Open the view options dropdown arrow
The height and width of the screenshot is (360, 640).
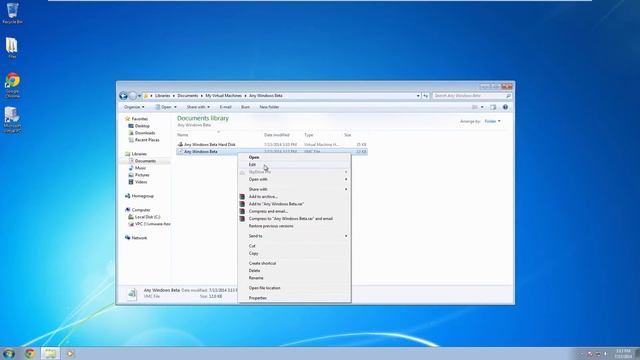click(x=482, y=107)
